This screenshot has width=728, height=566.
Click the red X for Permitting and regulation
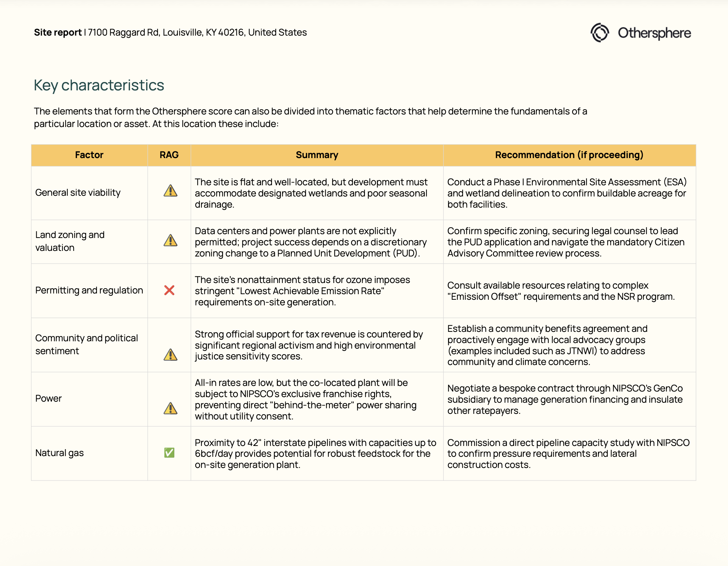pos(169,290)
